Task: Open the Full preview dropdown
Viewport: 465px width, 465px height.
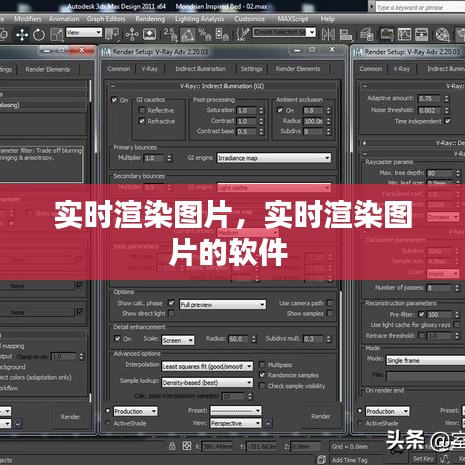Action: pyautogui.click(x=223, y=305)
